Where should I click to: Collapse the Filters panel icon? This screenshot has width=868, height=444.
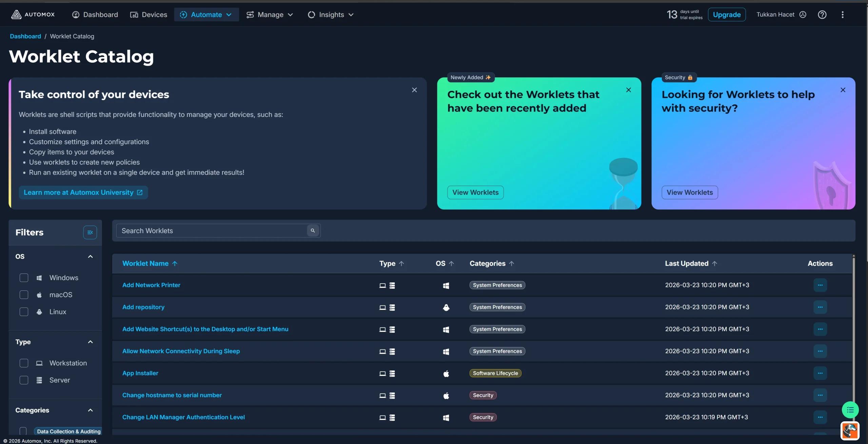pos(90,232)
